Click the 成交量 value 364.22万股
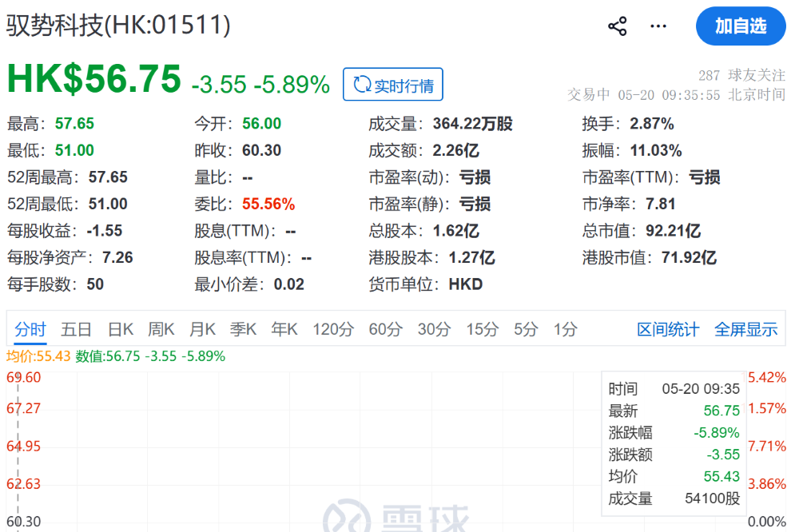 pyautogui.click(x=472, y=123)
